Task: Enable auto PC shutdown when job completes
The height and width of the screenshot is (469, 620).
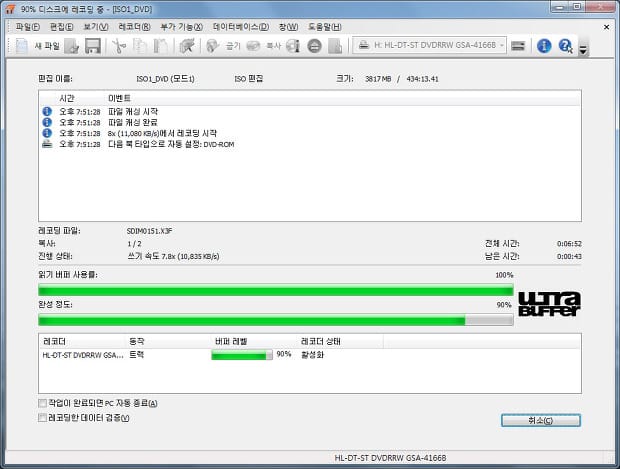Action: tap(42, 403)
